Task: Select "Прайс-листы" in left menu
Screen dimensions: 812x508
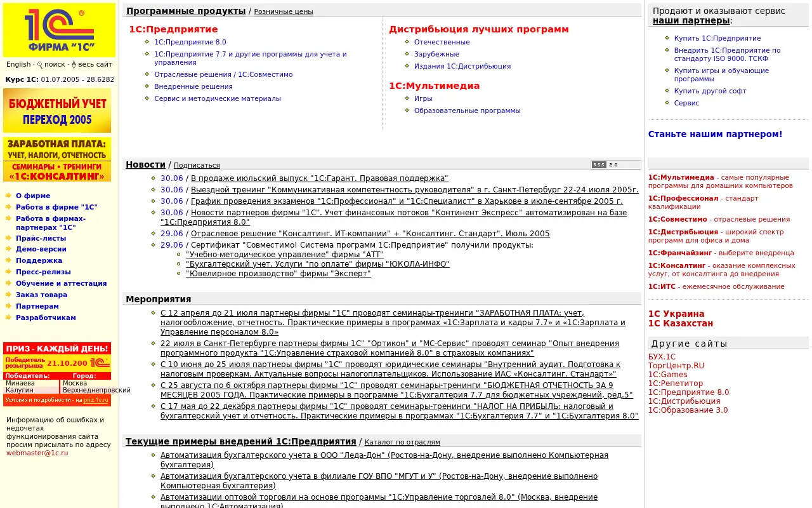Action: tap(41, 238)
